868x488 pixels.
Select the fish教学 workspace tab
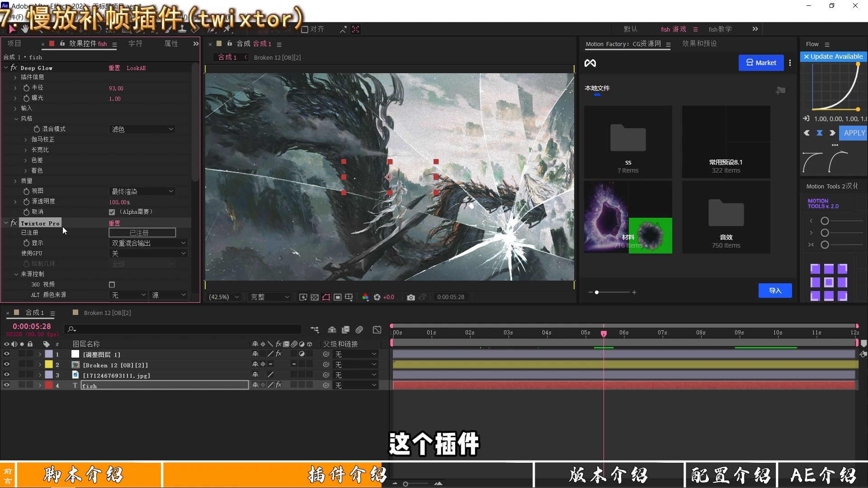[x=720, y=29]
